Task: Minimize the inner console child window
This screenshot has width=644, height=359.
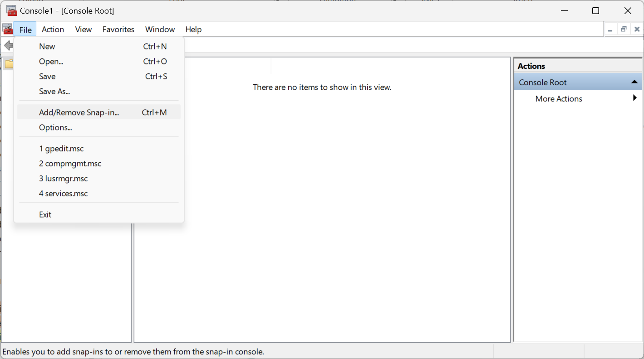Action: point(610,29)
